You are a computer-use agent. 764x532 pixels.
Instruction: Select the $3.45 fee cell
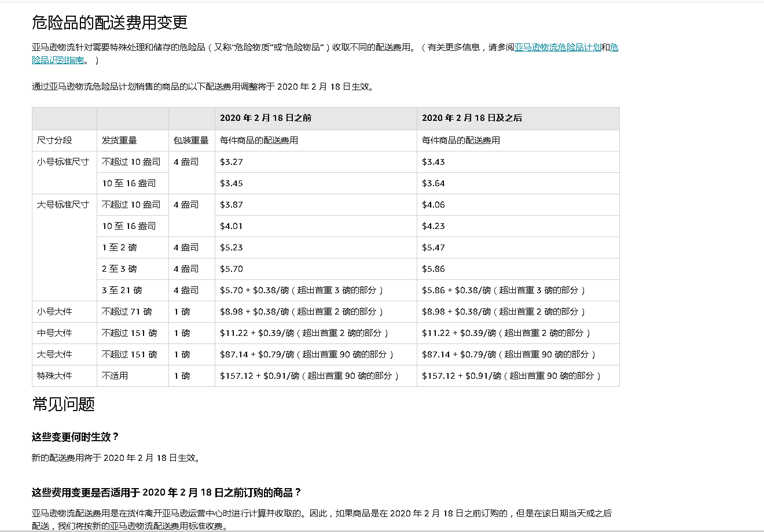(x=316, y=183)
